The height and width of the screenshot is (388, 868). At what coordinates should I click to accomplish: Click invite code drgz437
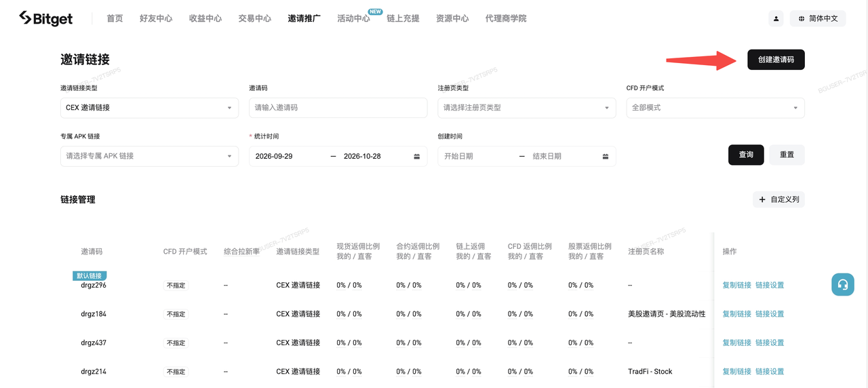pos(94,343)
